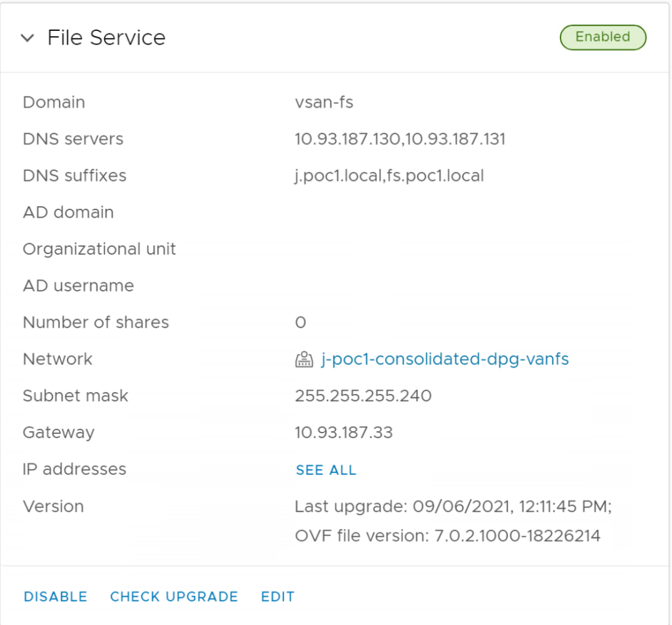Click the CHECK UPGRADE button
The image size is (672, 625).
tap(174, 597)
